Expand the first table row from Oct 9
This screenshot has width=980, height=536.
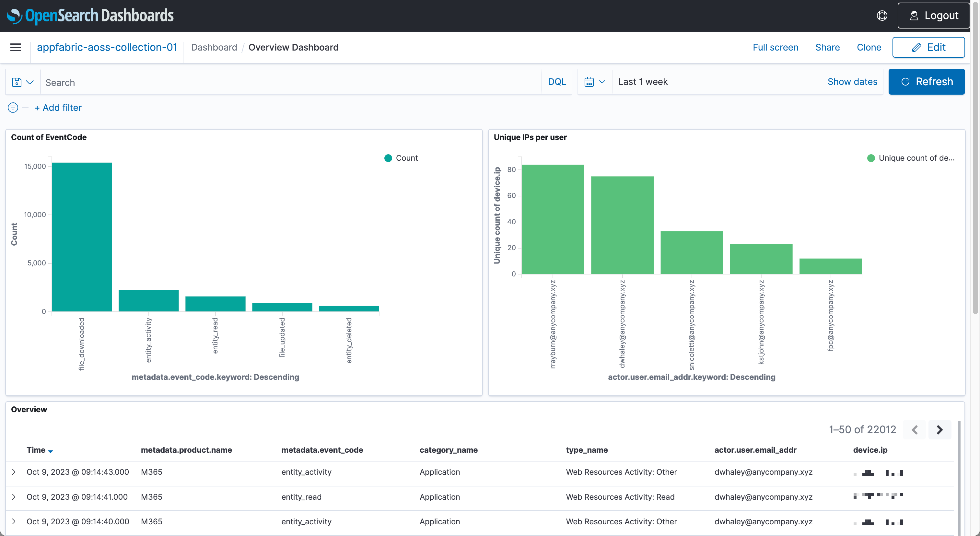coord(14,472)
